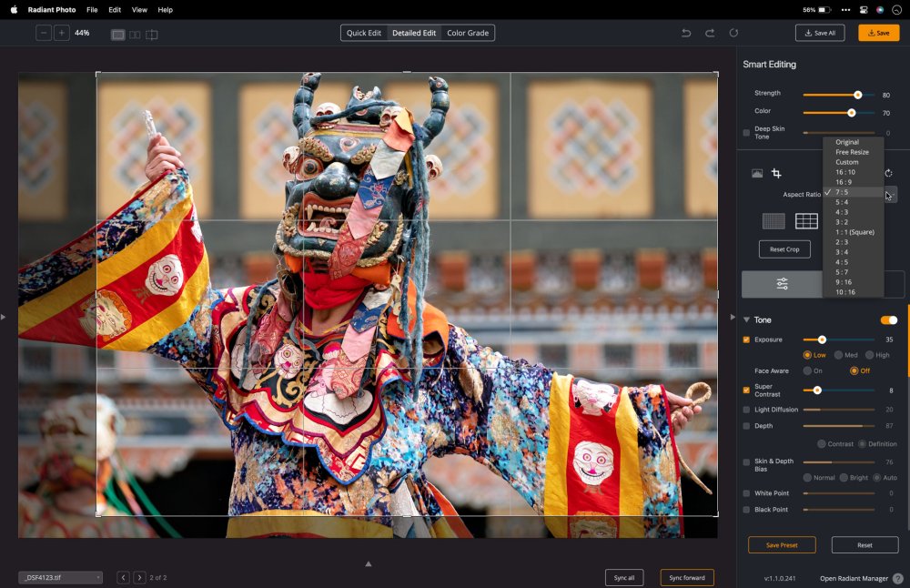Select the Med exposure radio button
This screenshot has height=588, width=910.
(x=838, y=355)
